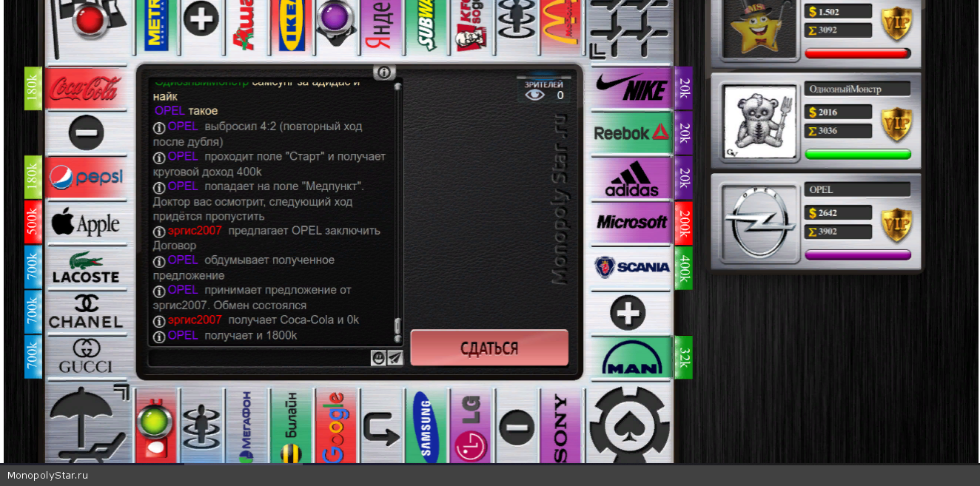Click the red token on the start tile
The width and height of the screenshot is (980, 486).
(90, 21)
